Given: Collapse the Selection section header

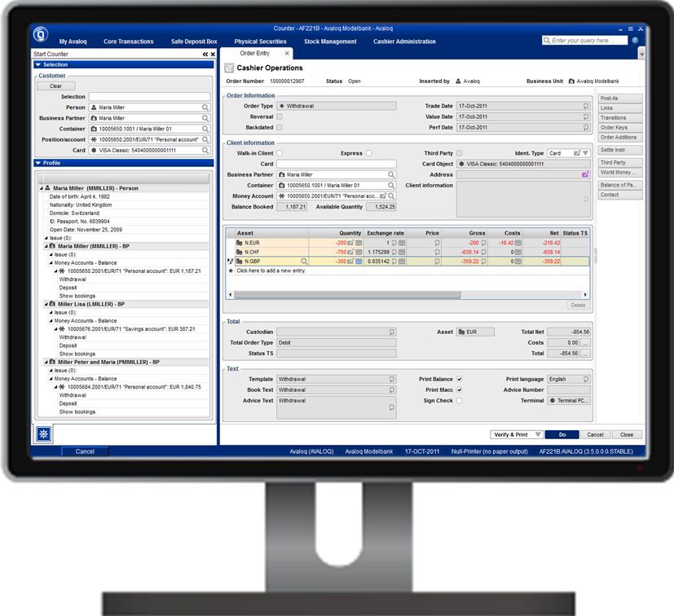Looking at the screenshot, I should pyautogui.click(x=124, y=64).
